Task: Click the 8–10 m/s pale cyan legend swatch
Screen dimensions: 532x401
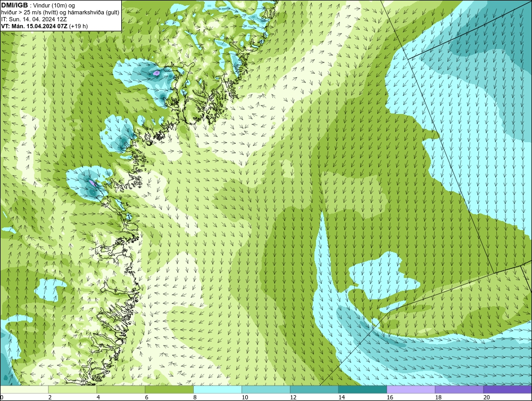Action: (x=218, y=389)
